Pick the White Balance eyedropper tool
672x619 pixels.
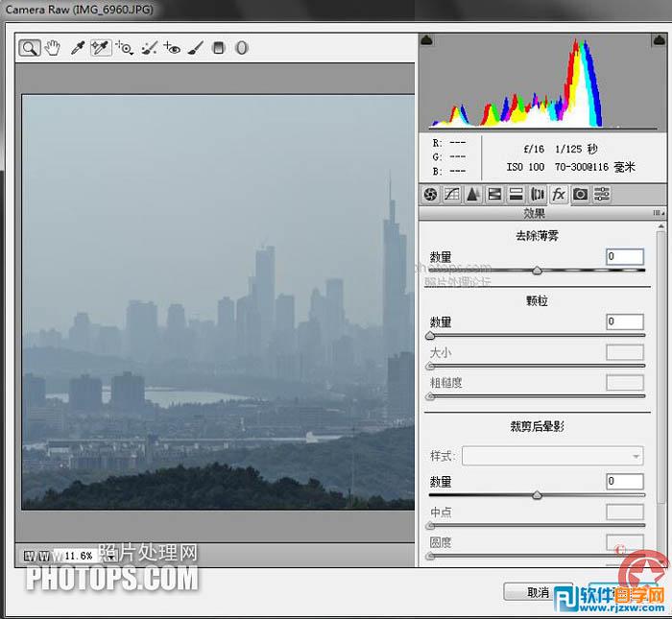pyautogui.click(x=78, y=48)
